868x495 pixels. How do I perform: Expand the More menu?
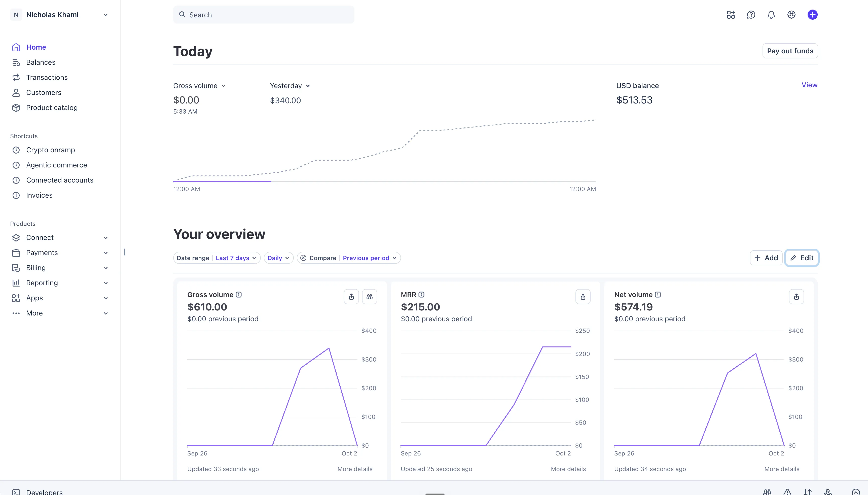60,313
